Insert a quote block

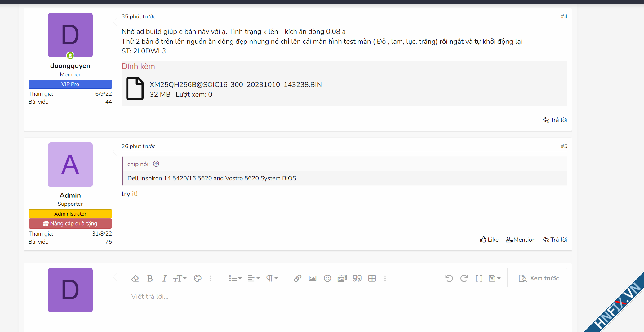(x=357, y=278)
